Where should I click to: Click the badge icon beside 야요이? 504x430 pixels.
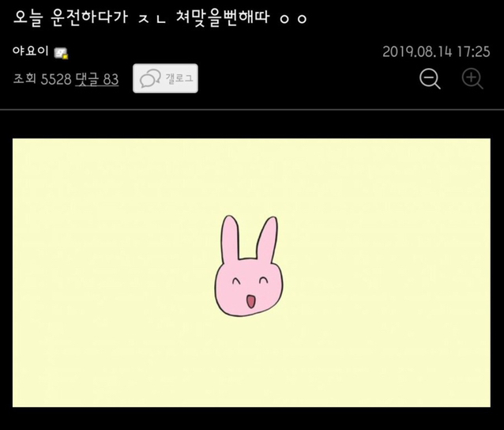[x=62, y=53]
